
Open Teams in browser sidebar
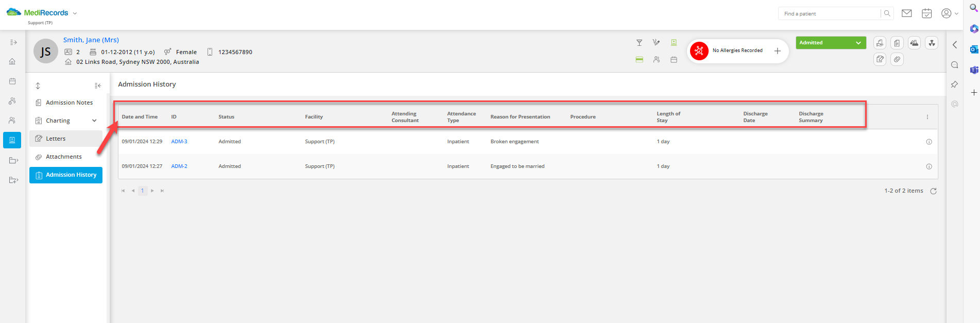974,70
